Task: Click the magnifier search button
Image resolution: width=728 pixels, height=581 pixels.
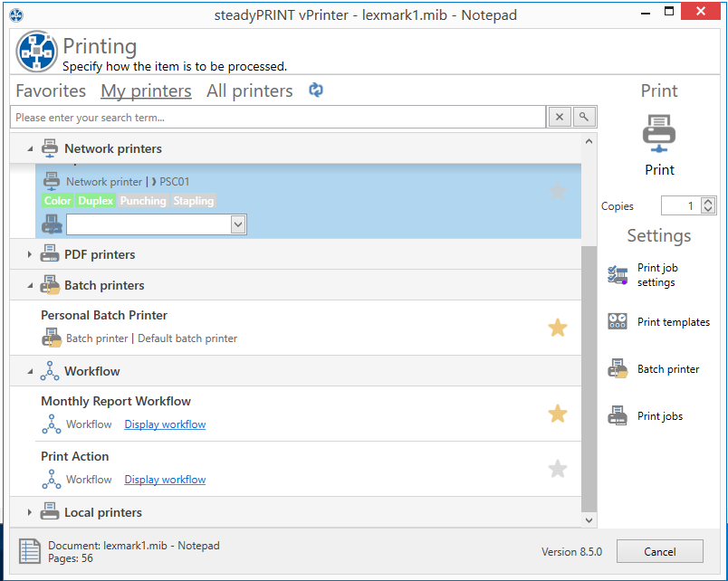Action: pos(584,117)
